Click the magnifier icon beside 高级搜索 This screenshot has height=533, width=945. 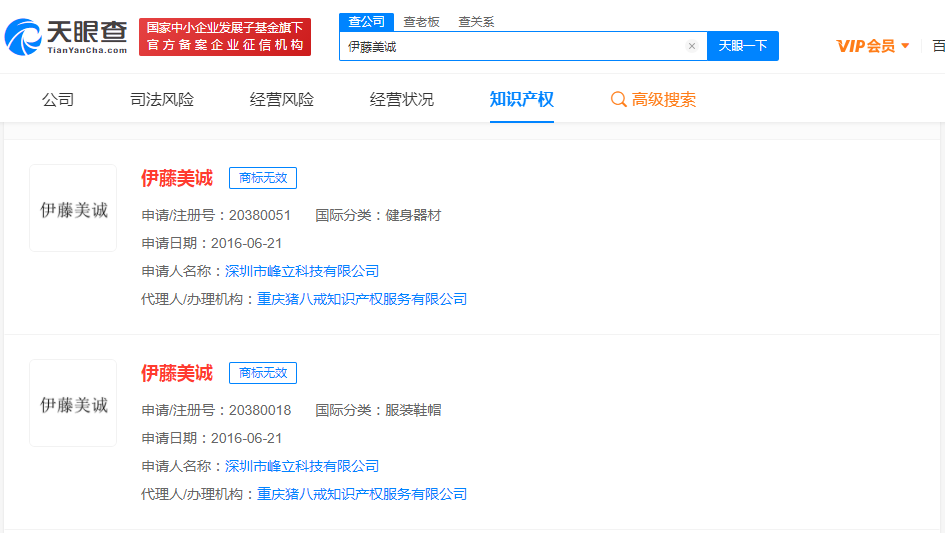[618, 99]
